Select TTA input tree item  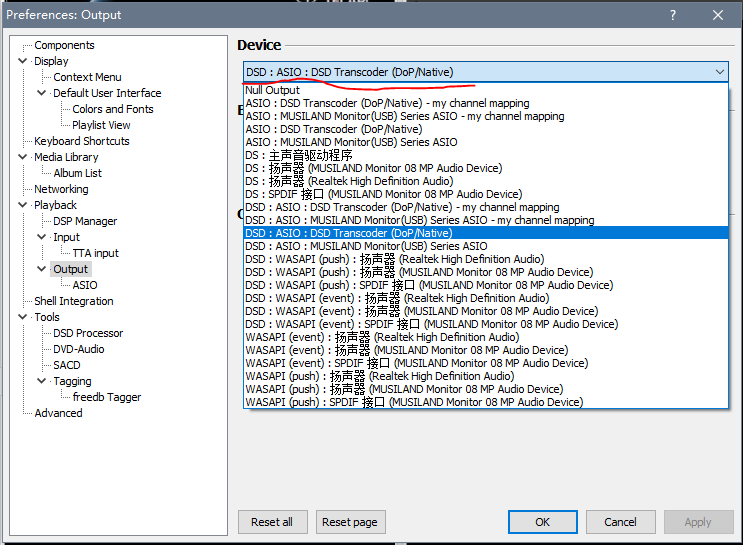pyautogui.click(x=95, y=253)
